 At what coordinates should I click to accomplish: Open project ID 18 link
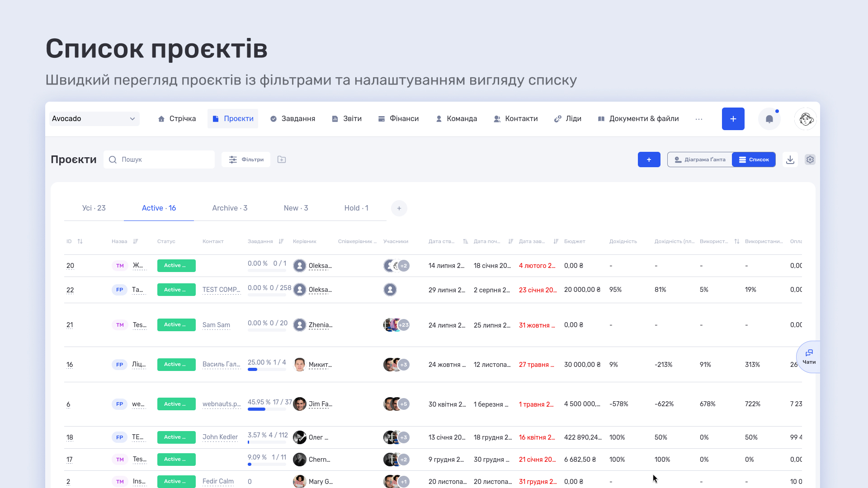pos(70,437)
